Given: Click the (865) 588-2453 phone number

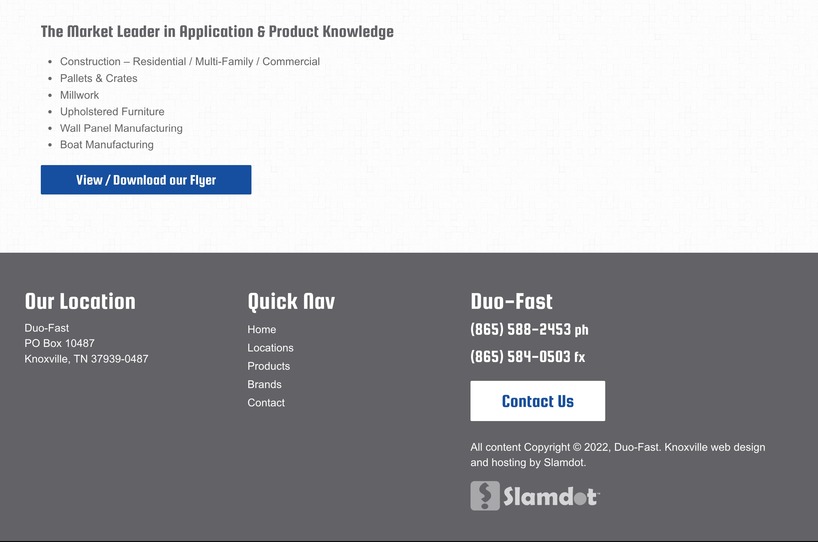Looking at the screenshot, I should 529,330.
